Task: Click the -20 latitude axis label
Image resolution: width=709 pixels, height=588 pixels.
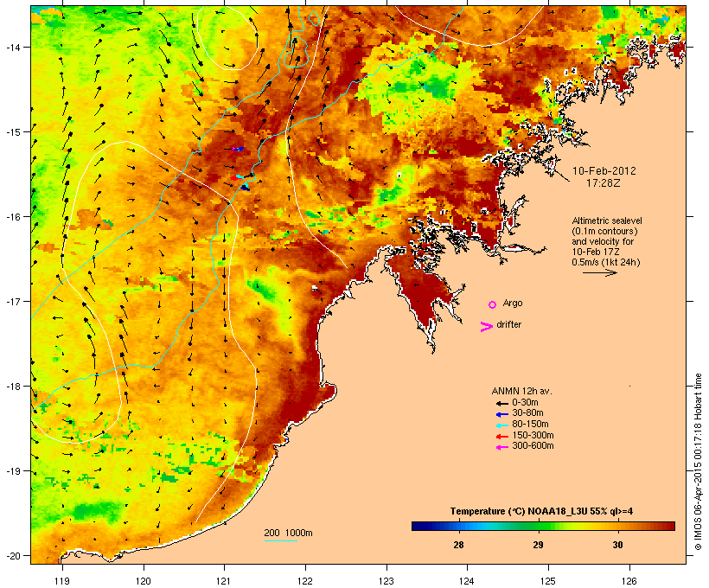Action: [x=12, y=556]
